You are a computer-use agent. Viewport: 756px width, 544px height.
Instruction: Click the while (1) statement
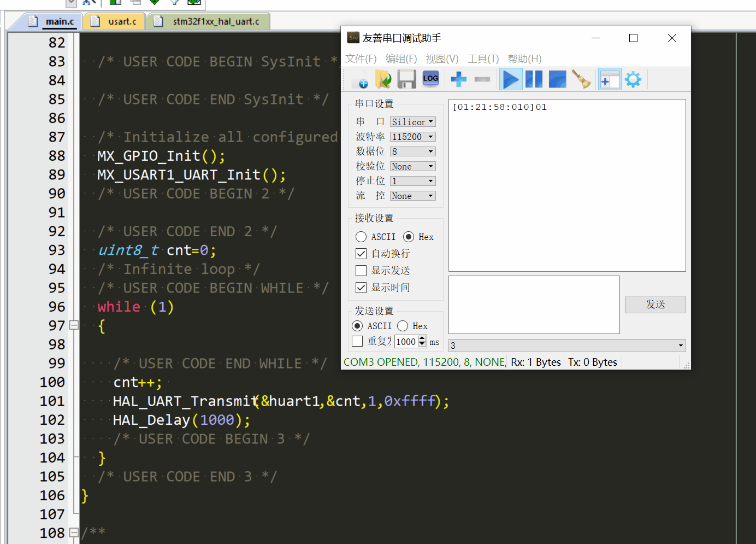coord(135,307)
